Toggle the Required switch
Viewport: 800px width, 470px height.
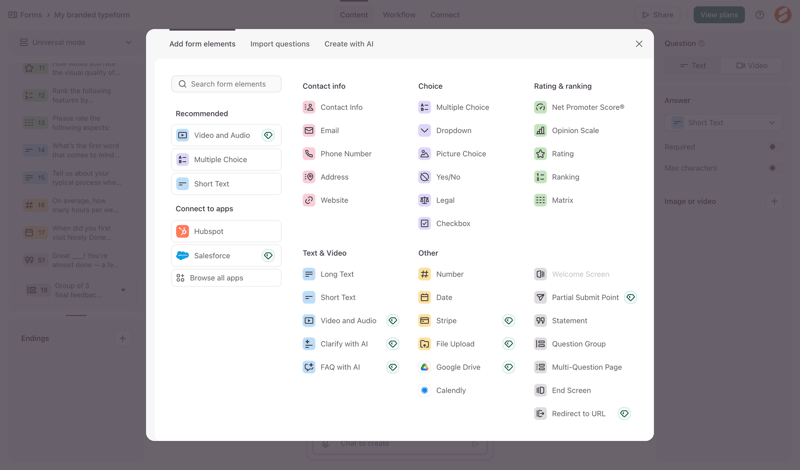[x=774, y=147]
